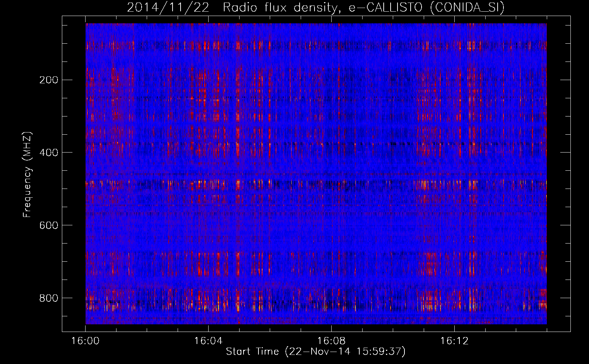Click the 600 frequency tick label
589x364 pixels.
pyautogui.click(x=48, y=225)
